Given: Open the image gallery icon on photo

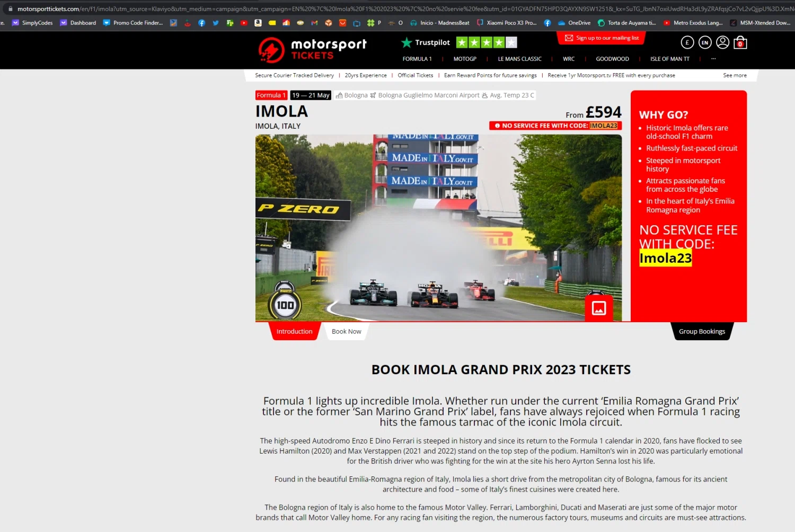Looking at the screenshot, I should pyautogui.click(x=599, y=308).
